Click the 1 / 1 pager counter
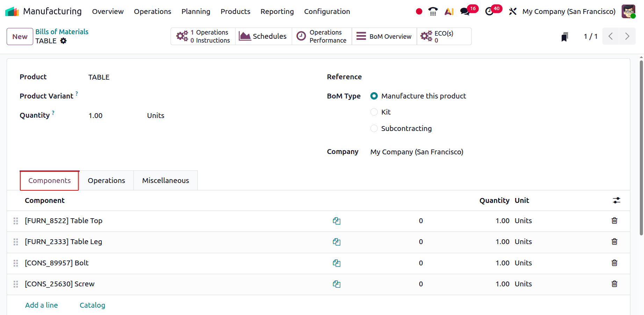The height and width of the screenshot is (315, 644). 591,36
